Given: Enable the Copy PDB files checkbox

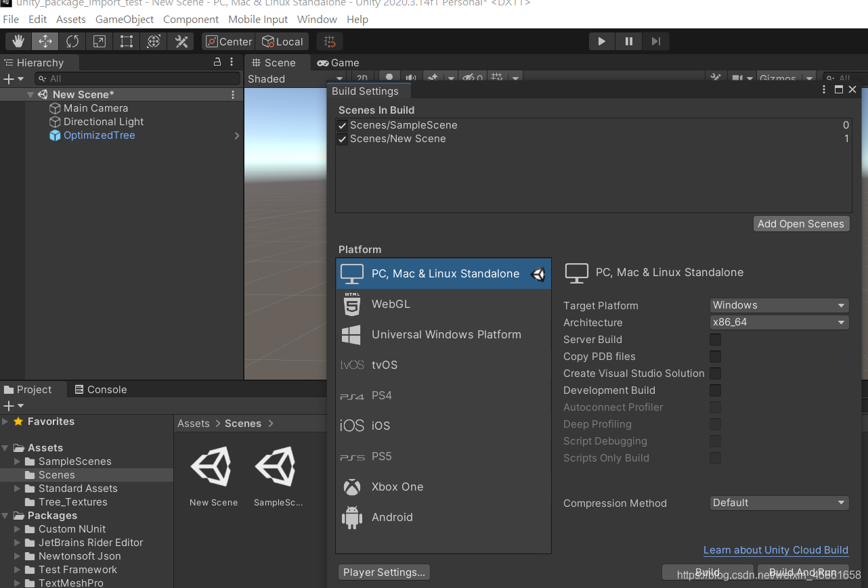Looking at the screenshot, I should [715, 357].
